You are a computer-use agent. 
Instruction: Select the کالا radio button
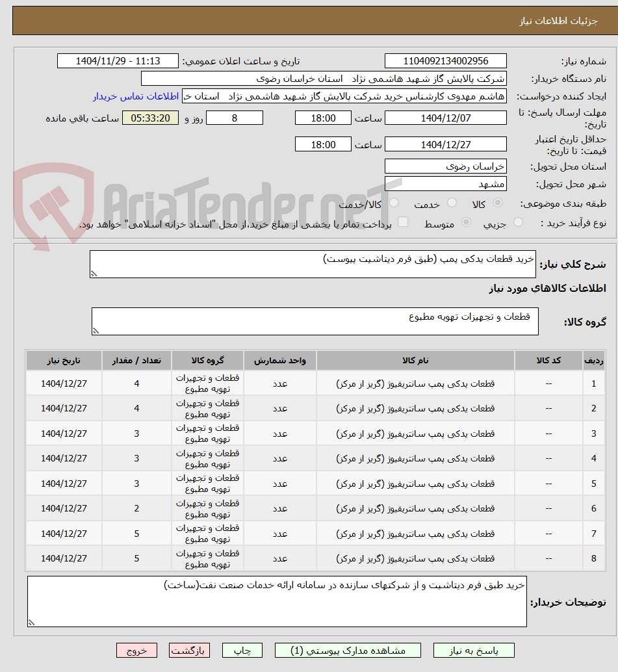pos(498,203)
